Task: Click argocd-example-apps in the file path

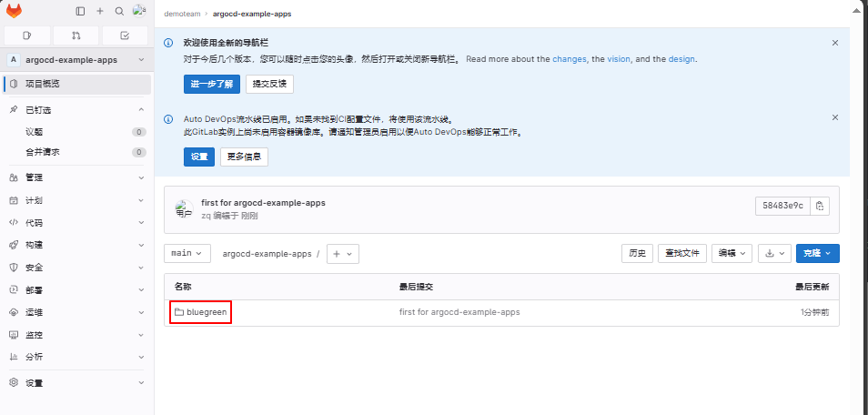Action: [267, 254]
